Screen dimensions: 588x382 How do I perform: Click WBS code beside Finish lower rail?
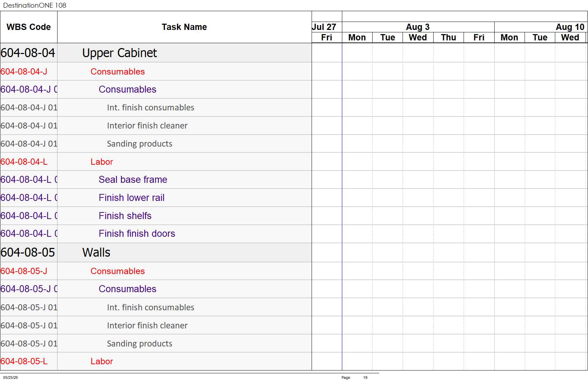29,198
